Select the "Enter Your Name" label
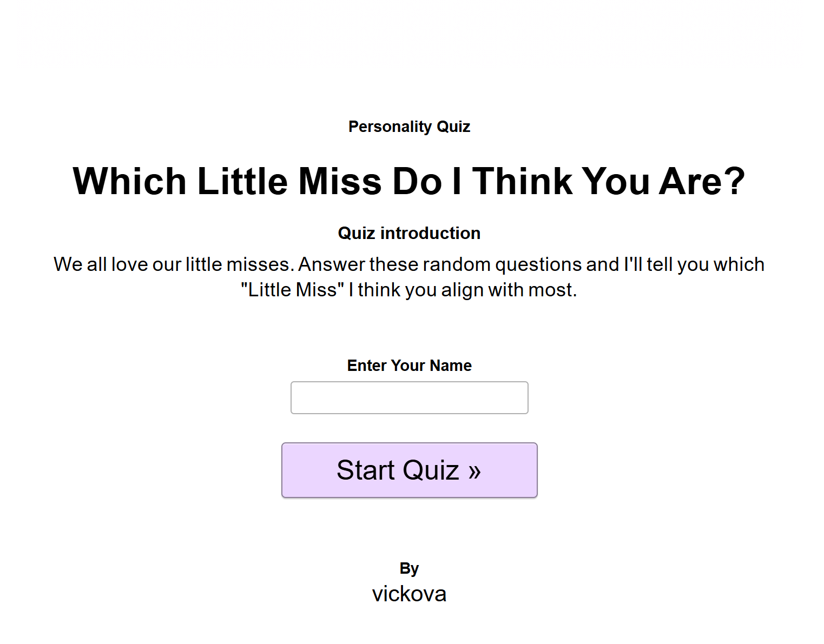The image size is (824, 644). (409, 366)
